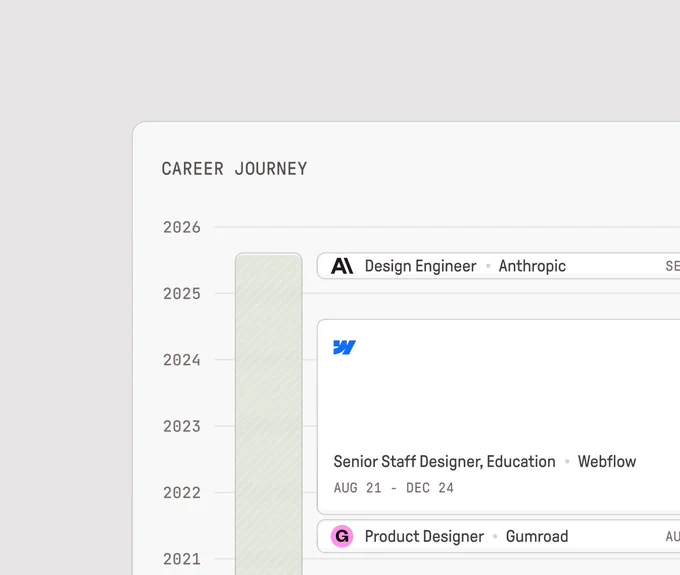
Task: Select the 2025 year marker
Action: [x=182, y=294]
